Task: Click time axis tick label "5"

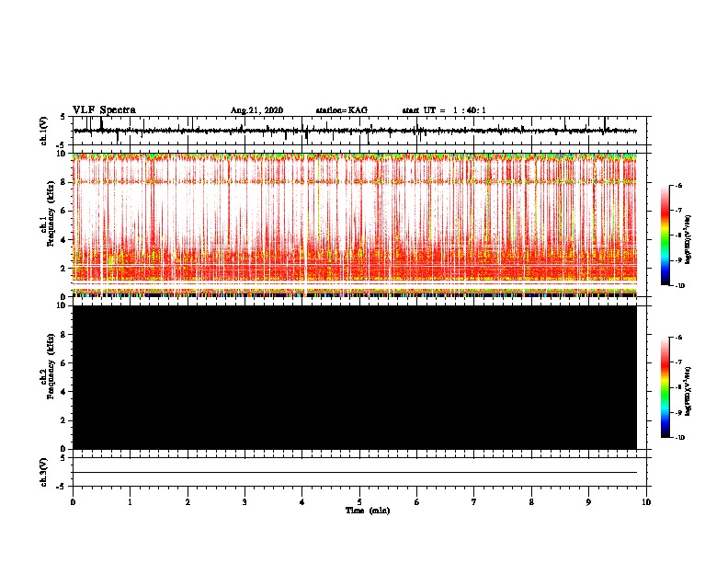Action: point(359,502)
